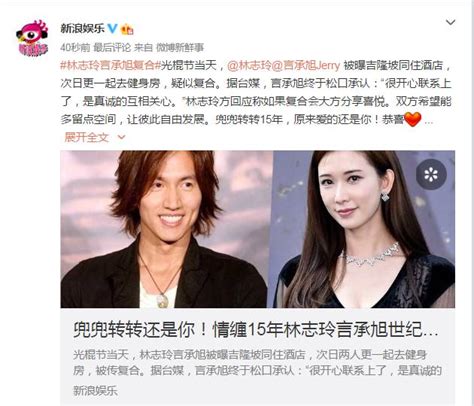Open the post options chevron at top right
Image resolution: width=474 pixels, height=406 pixels.
tap(450, 22)
